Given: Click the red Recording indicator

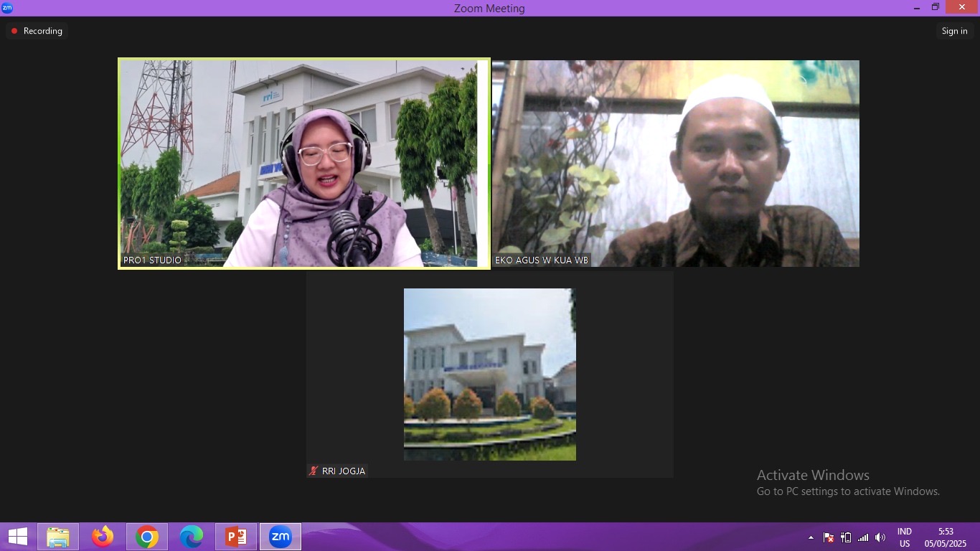Looking at the screenshot, I should [x=37, y=31].
